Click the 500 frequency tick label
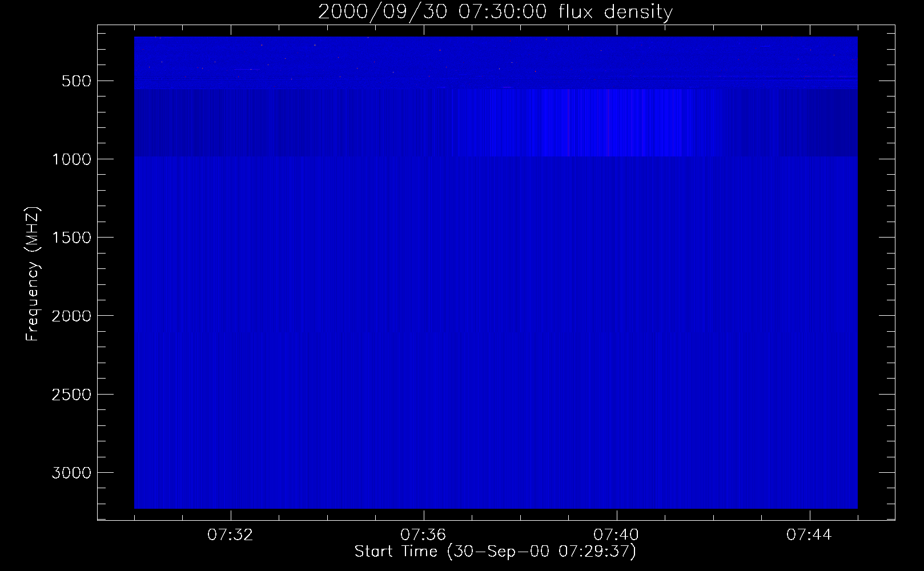The height and width of the screenshot is (571, 924). [77, 81]
